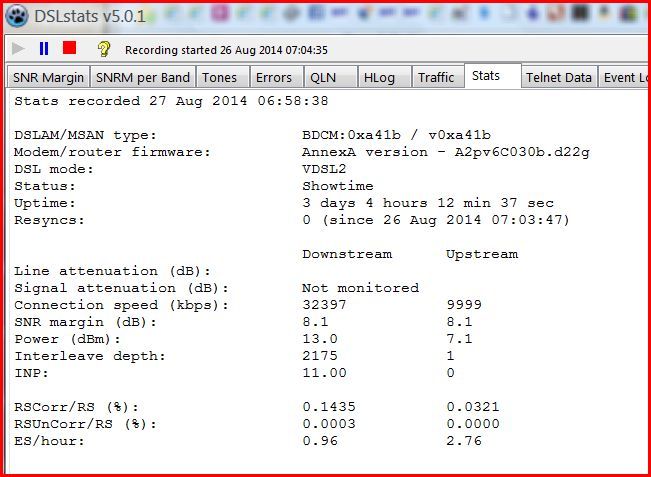Switch to the SNR Margin tab
This screenshot has height=477, width=651.
pyautogui.click(x=48, y=77)
